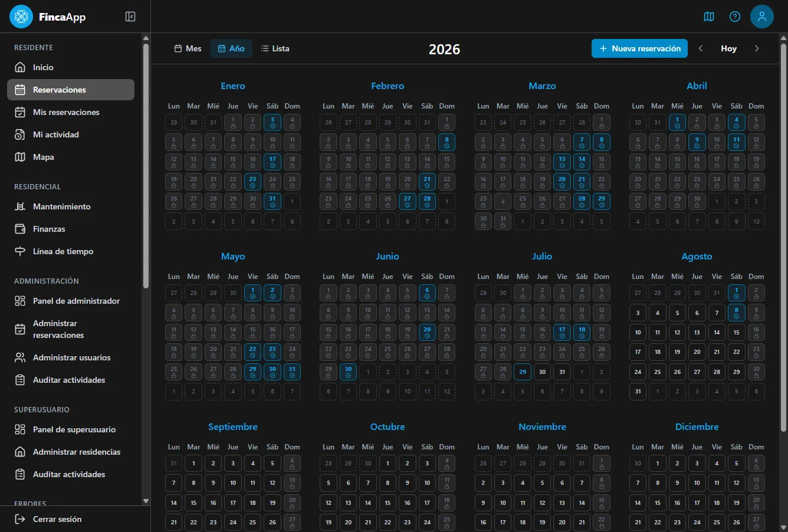Select reserved day 9 in Abril
This screenshot has height=532, width=788.
coord(697,142)
